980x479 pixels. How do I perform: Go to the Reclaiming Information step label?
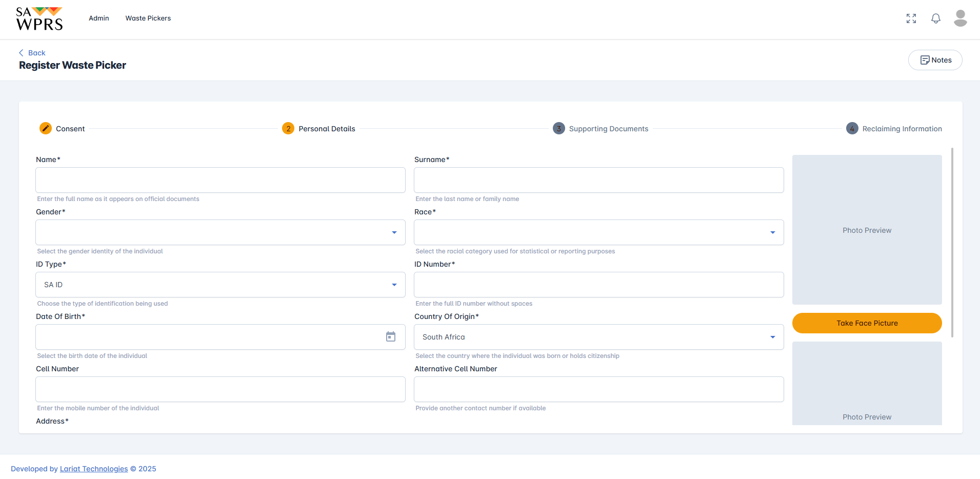pos(902,129)
